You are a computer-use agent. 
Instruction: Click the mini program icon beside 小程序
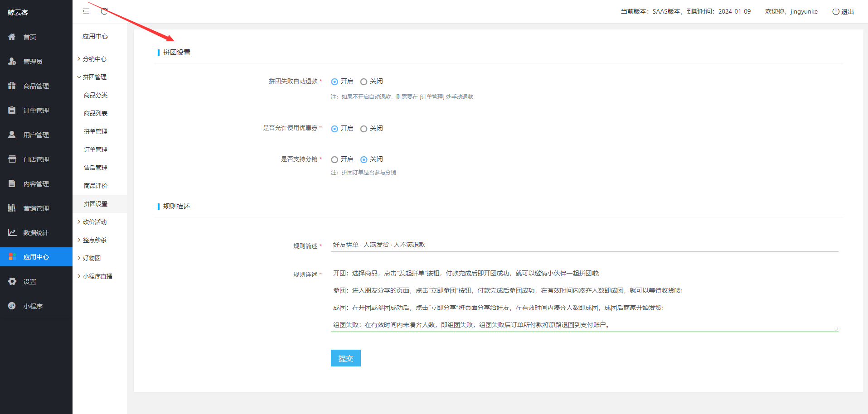click(12, 306)
